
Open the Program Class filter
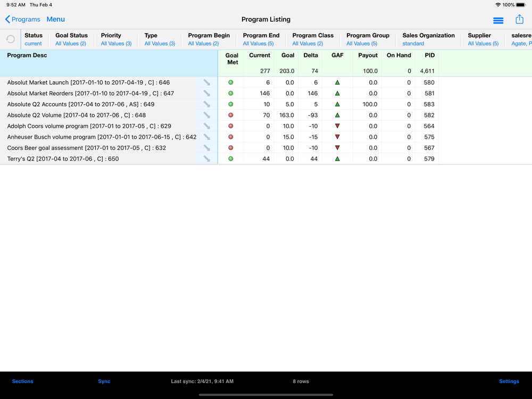(313, 39)
